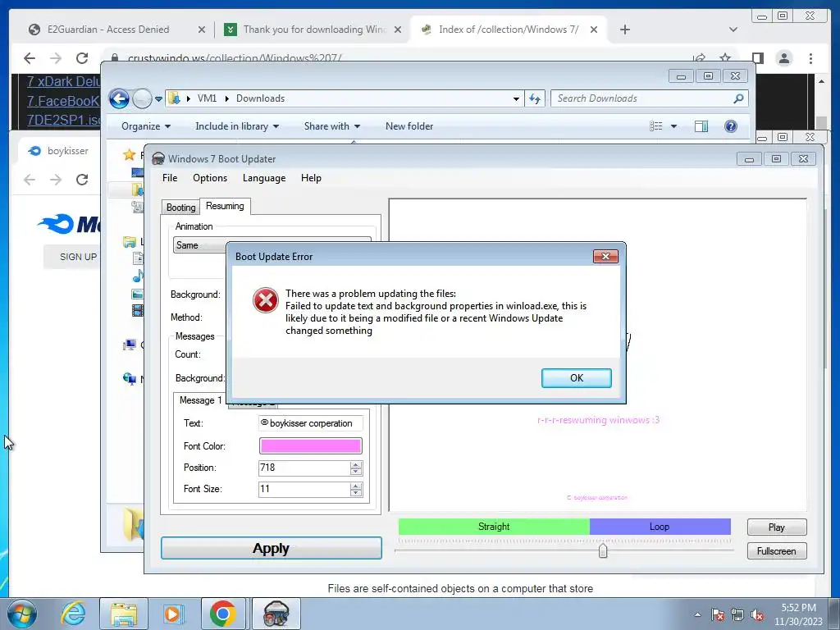Viewport: 840px width, 630px height.
Task: Reload the page in the top Chrome window
Action: click(82, 58)
